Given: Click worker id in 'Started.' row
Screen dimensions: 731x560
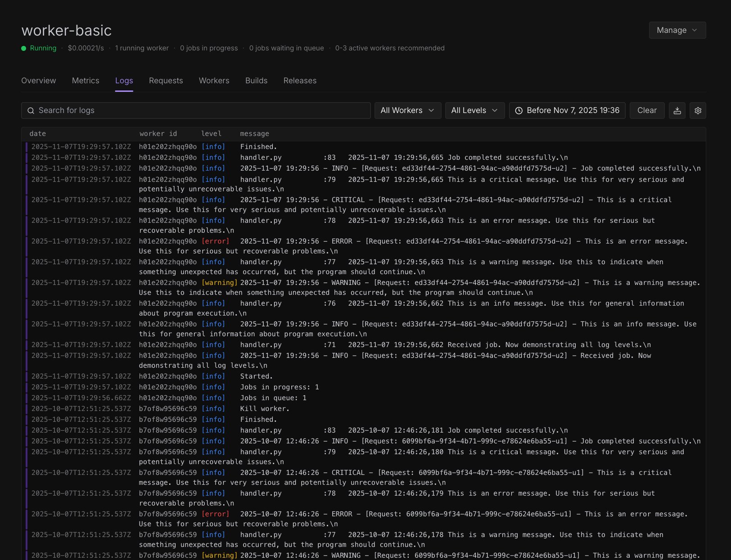Looking at the screenshot, I should (168, 376).
